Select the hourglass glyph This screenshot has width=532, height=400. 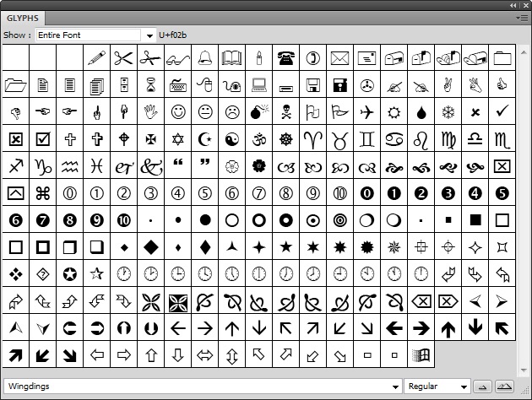(x=151, y=84)
